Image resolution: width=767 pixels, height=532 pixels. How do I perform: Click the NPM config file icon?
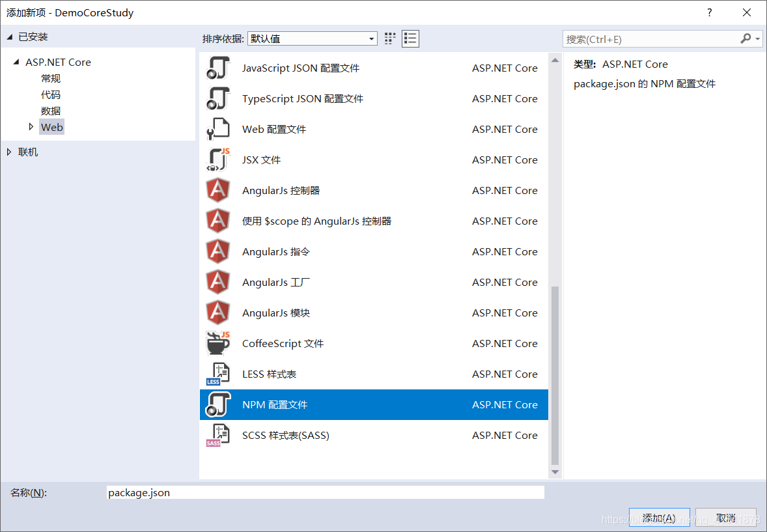click(x=218, y=405)
